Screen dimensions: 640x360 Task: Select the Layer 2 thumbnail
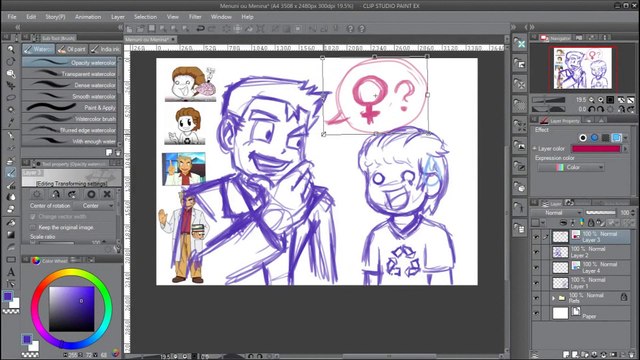click(x=560, y=252)
